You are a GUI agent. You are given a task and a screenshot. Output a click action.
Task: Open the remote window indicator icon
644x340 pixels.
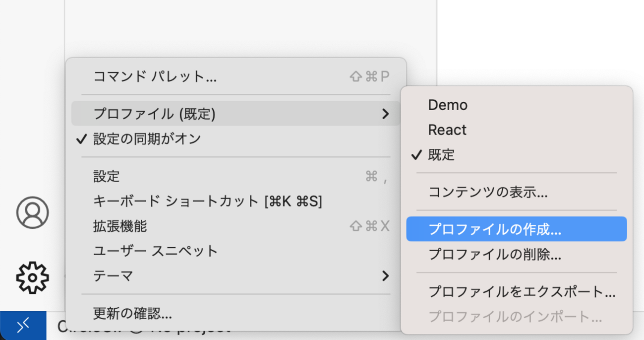23,326
